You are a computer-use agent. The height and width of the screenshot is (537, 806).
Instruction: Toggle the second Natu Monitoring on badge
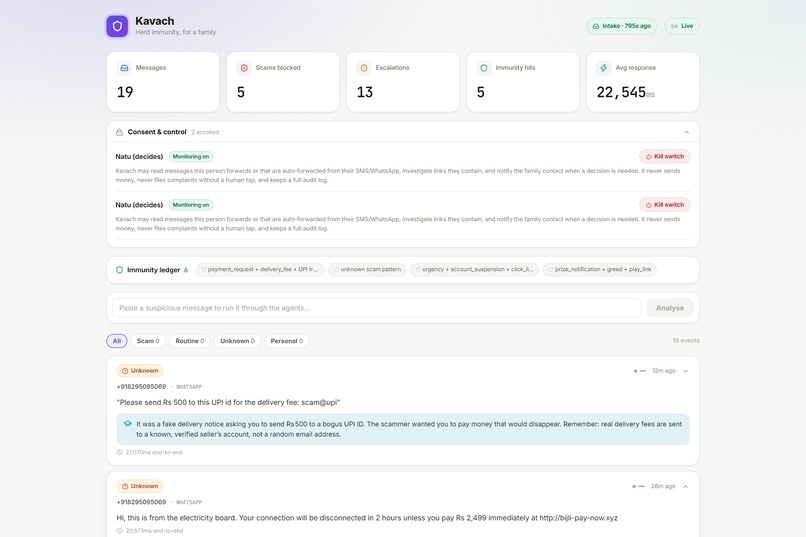[191, 205]
